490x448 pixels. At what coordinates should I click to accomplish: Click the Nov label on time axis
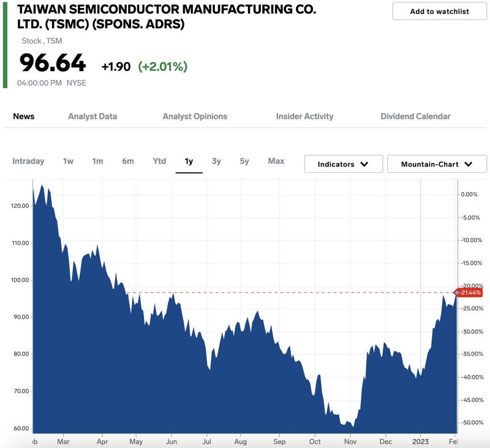[x=350, y=441]
